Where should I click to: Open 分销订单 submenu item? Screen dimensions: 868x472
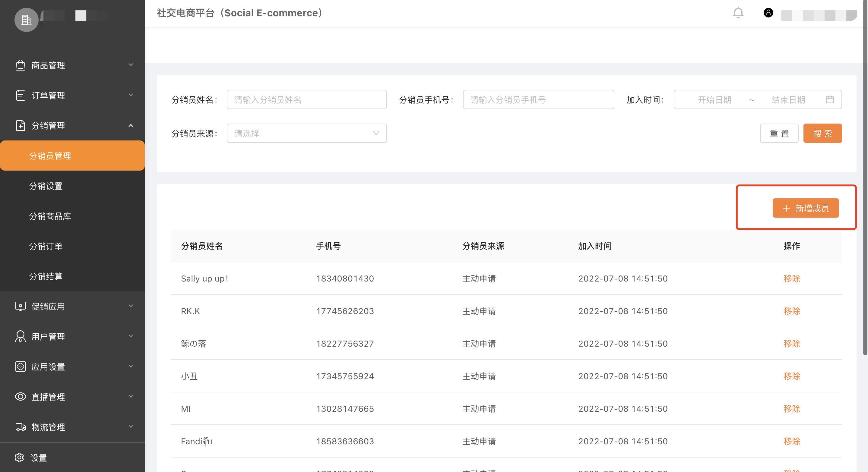click(x=72, y=246)
